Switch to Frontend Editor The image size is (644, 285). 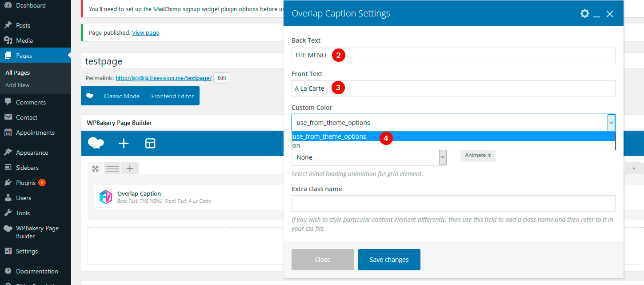click(172, 96)
